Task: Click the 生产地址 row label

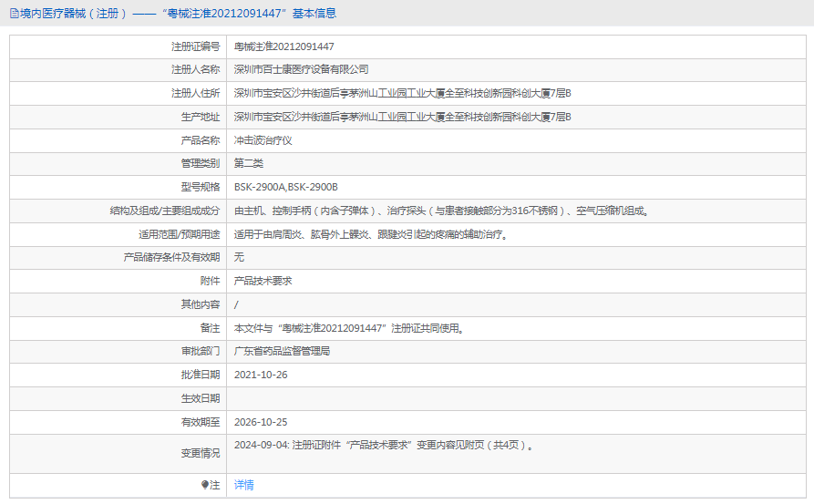Action: [x=201, y=118]
